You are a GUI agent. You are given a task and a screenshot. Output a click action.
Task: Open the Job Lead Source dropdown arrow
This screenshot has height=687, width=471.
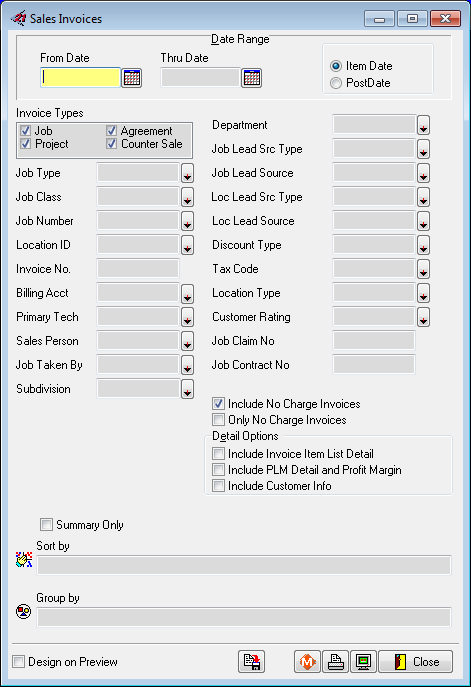point(423,173)
